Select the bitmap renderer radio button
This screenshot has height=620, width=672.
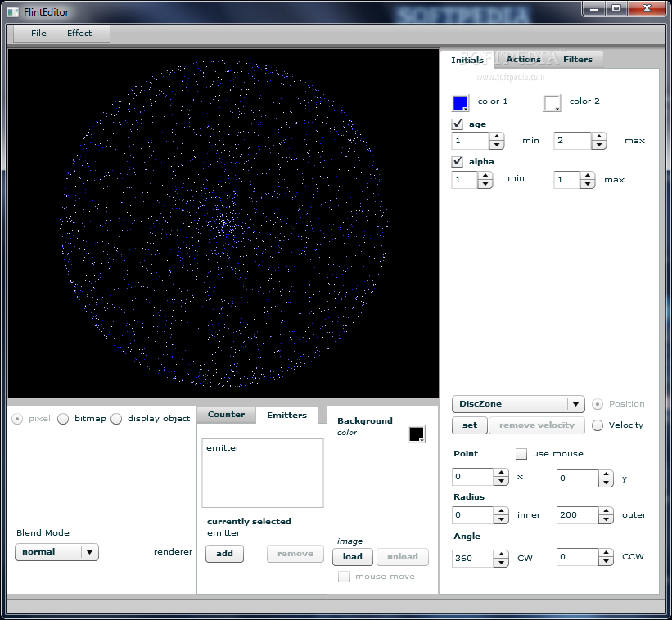pos(63,419)
